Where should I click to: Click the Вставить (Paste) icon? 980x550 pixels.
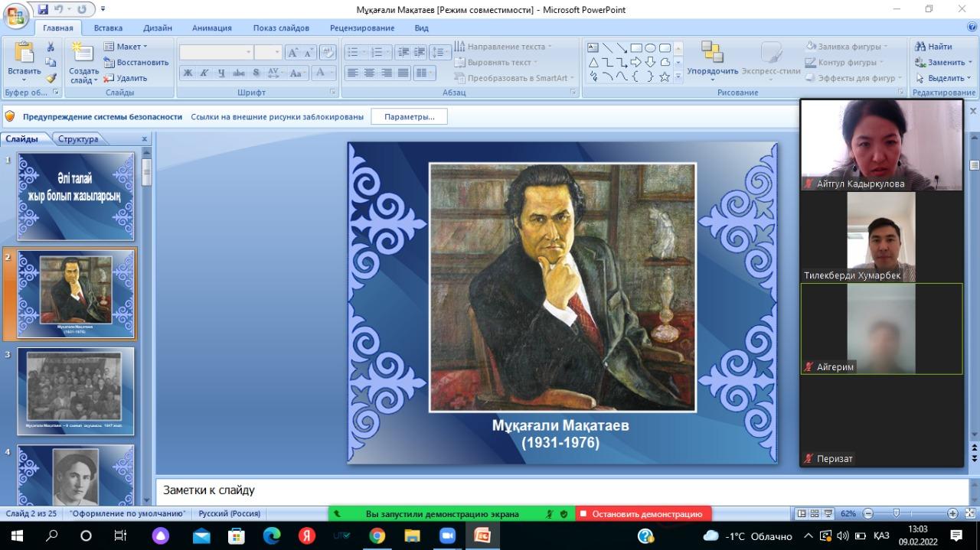click(24, 55)
